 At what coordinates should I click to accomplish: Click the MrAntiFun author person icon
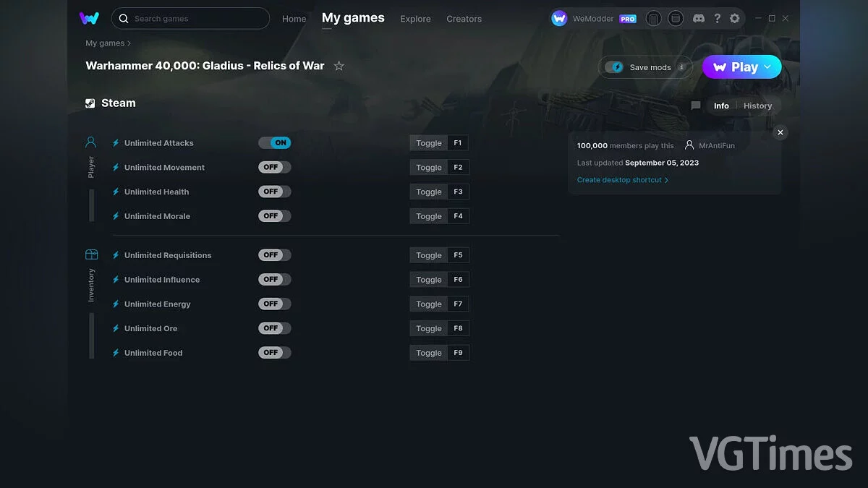tap(689, 145)
